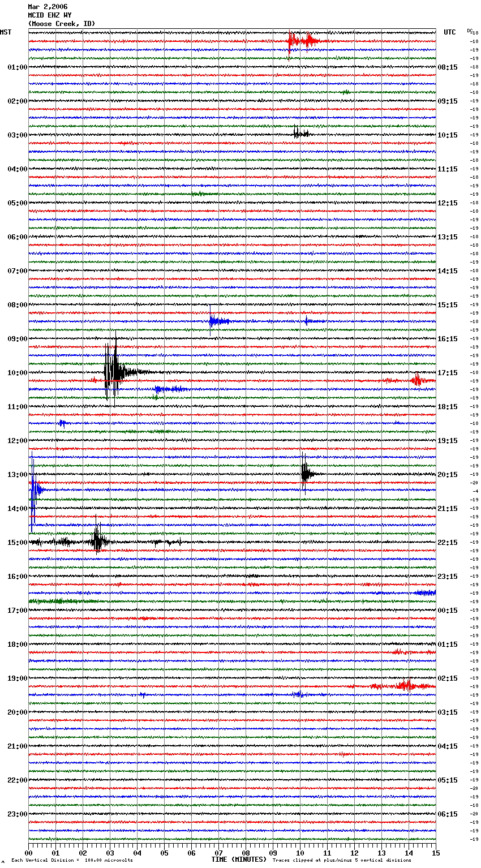Click the UTC time zone label
Screen dimensions: 481x868
coord(449,32)
